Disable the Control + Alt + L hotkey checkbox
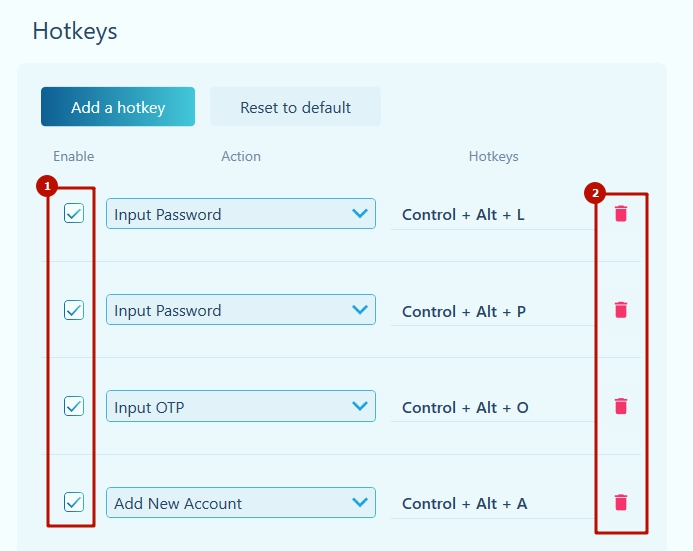693x551 pixels. (x=74, y=213)
